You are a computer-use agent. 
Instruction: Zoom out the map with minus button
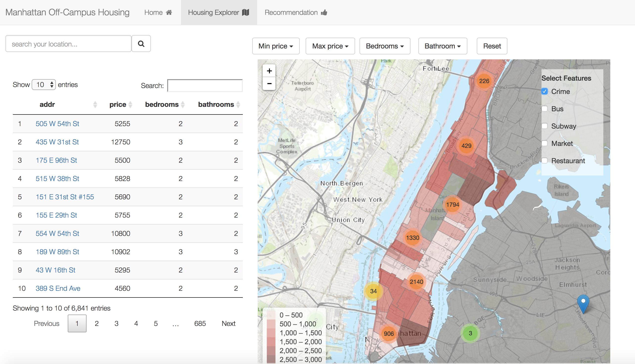(x=269, y=84)
